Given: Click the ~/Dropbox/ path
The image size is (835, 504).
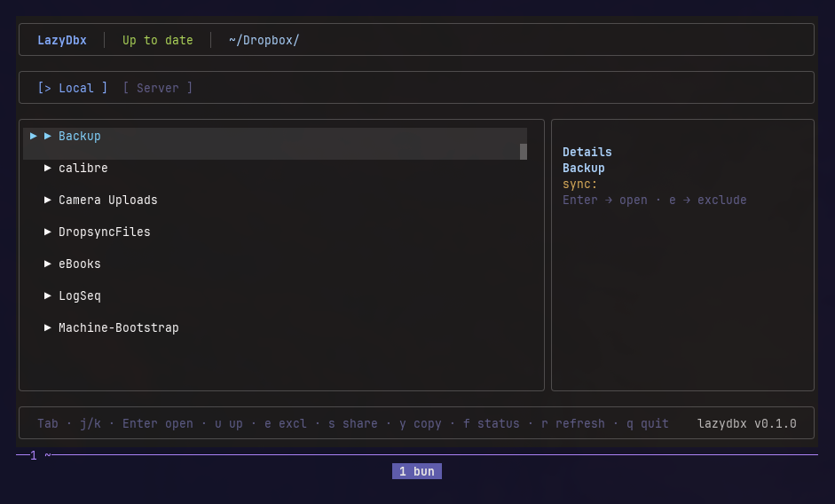Looking at the screenshot, I should (x=264, y=41).
